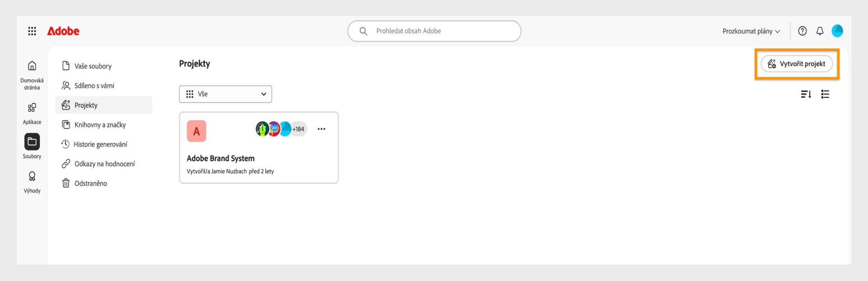Open help using the question mark icon

click(802, 31)
